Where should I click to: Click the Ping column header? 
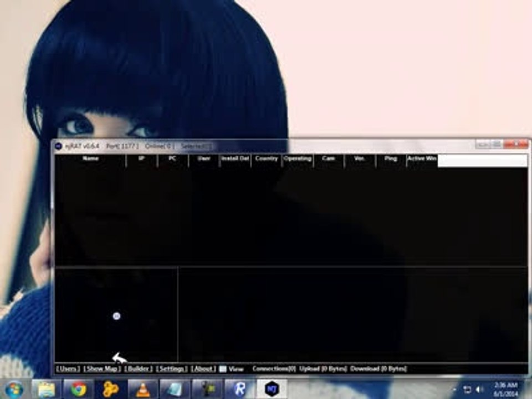click(x=391, y=159)
